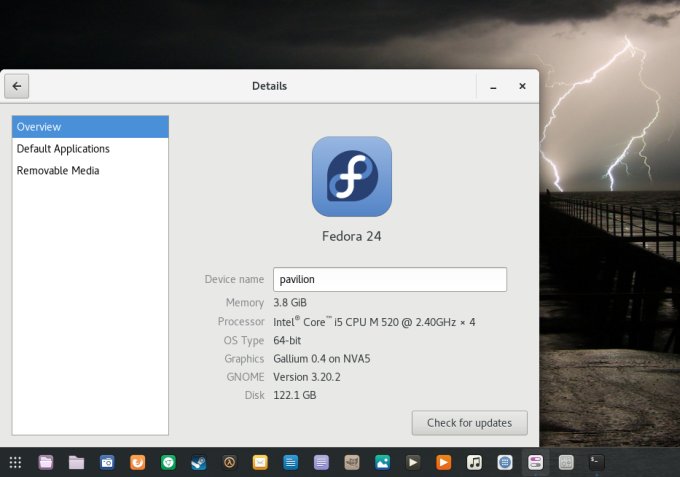Click the 122.1 GB disk value

[294, 395]
